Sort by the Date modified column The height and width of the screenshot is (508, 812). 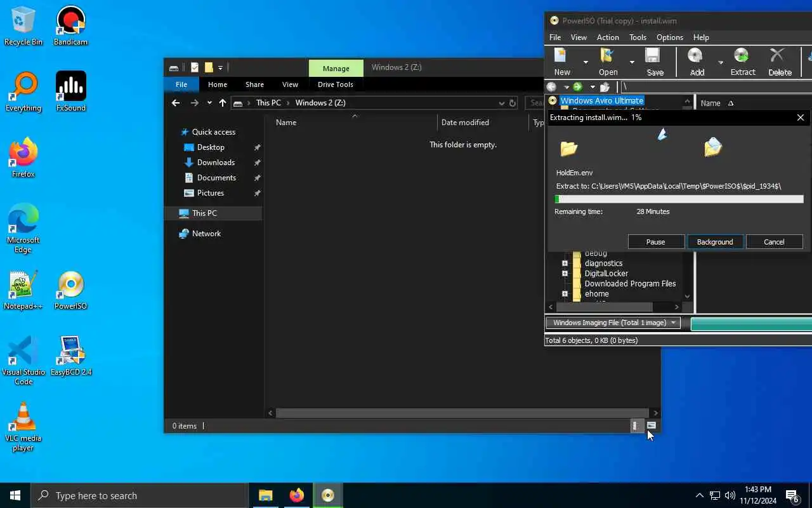point(465,123)
